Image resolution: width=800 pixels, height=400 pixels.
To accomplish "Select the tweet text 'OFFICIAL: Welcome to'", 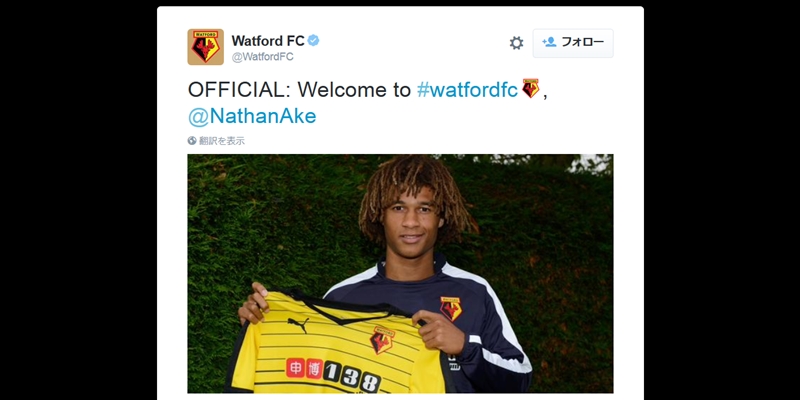I will click(299, 90).
